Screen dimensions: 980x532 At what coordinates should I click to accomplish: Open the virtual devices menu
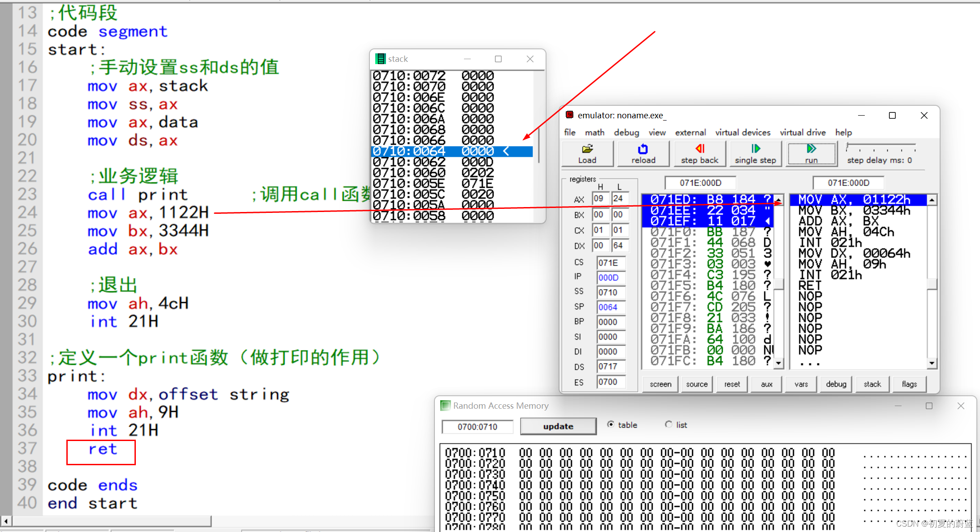[742, 132]
